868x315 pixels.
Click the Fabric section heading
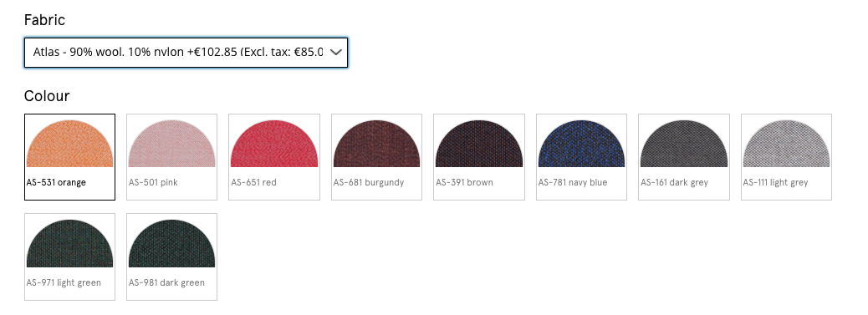(x=45, y=20)
